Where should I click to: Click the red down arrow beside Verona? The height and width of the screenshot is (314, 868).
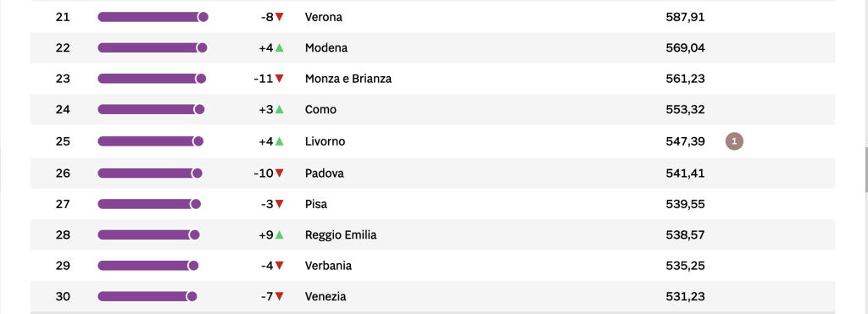(280, 17)
